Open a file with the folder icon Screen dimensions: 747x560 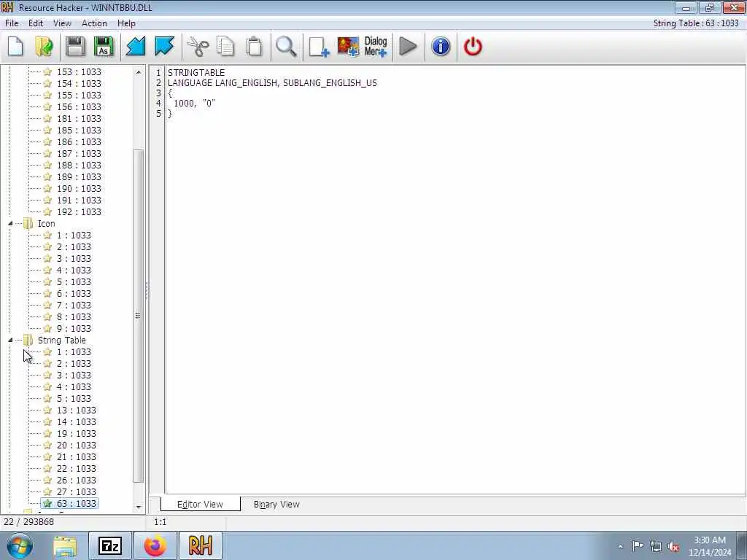point(44,47)
